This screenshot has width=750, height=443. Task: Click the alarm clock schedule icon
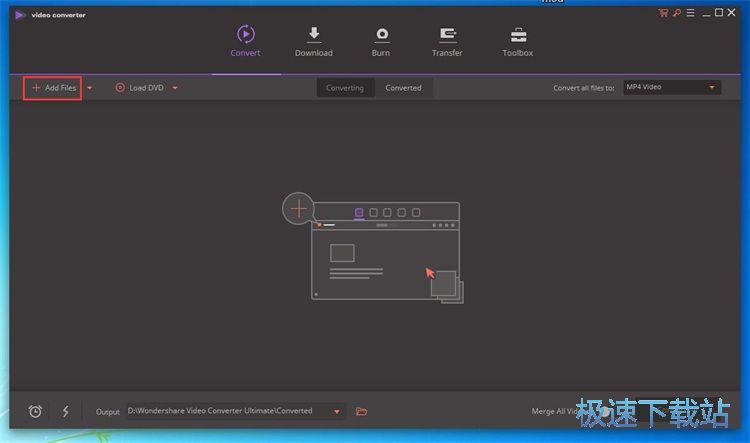pyautogui.click(x=35, y=411)
